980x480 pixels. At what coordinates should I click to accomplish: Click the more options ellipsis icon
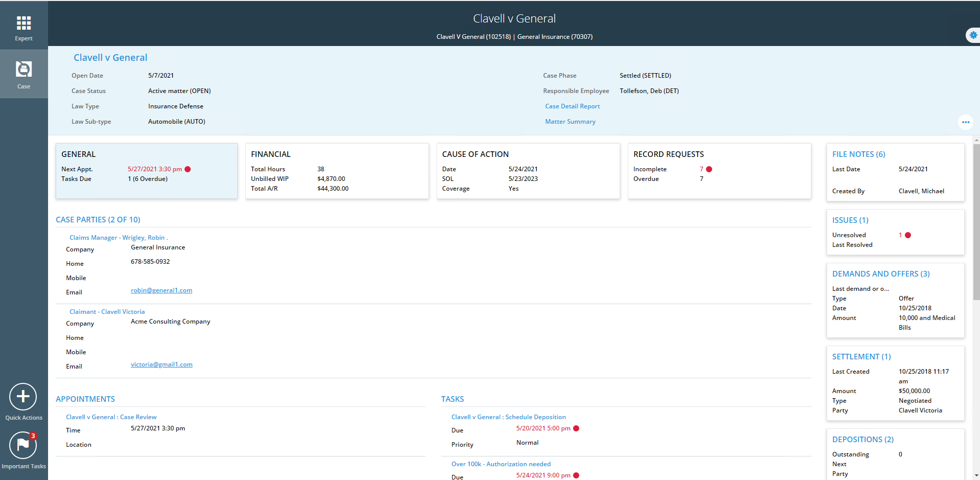[x=965, y=122]
